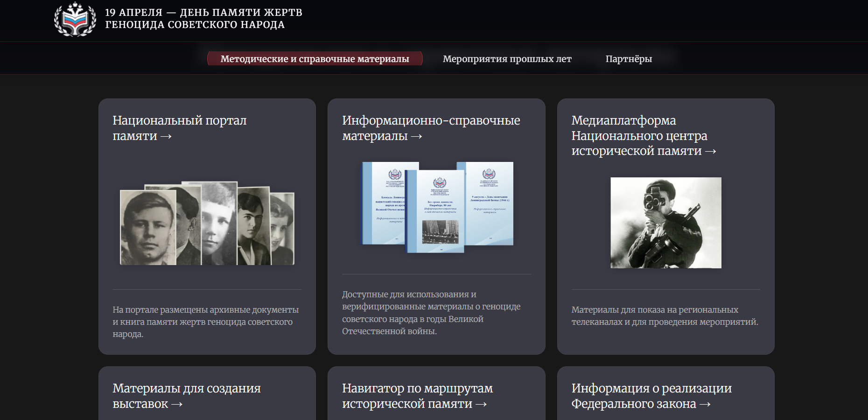868x420 pixels.
Task: Click the blue booklet covers image
Action: pos(437,207)
